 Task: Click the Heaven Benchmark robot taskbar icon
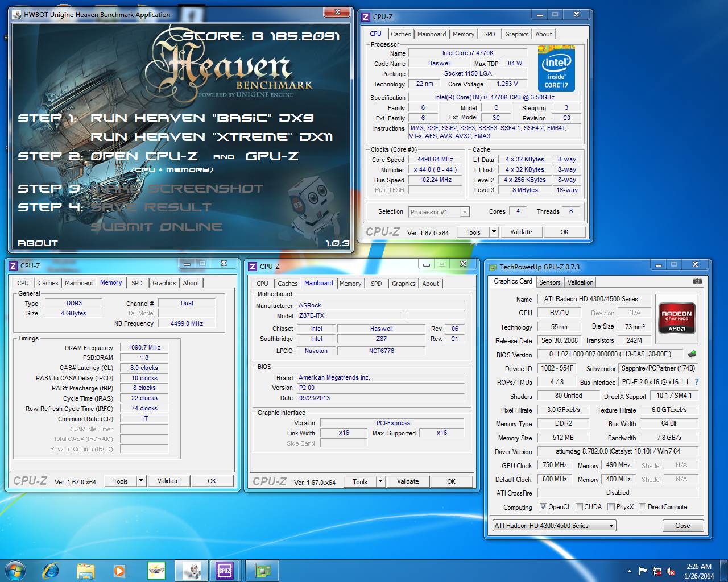[x=192, y=571]
